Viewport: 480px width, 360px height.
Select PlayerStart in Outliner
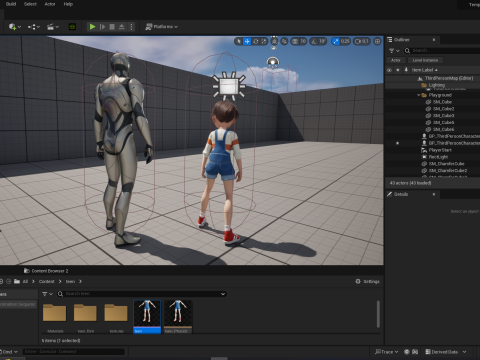440,150
